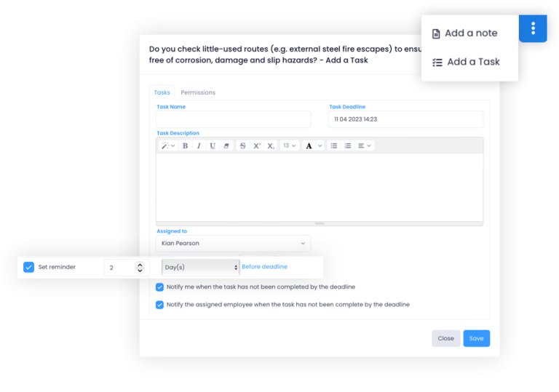Open the three-dot more options menu
Screen dimensions: 559x392
click(533, 28)
